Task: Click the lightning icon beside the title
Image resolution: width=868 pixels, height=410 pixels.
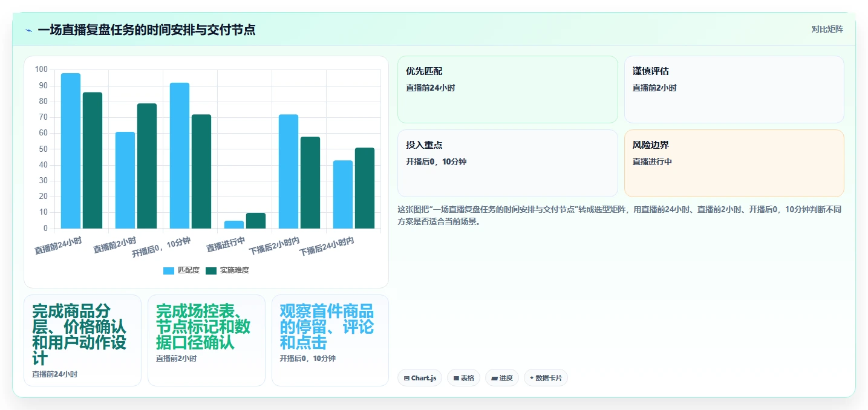Action: 28,30
